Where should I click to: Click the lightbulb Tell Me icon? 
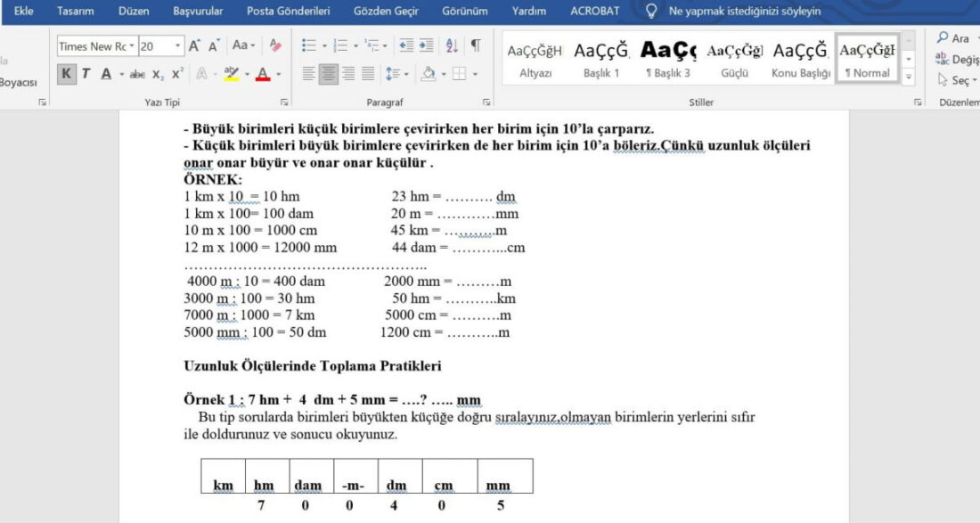(651, 12)
